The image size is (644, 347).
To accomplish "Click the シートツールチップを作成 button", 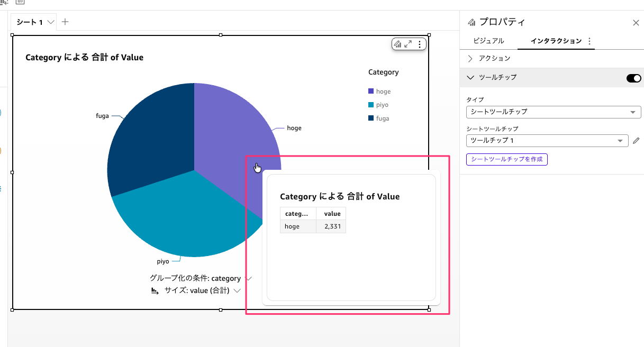I will click(506, 159).
